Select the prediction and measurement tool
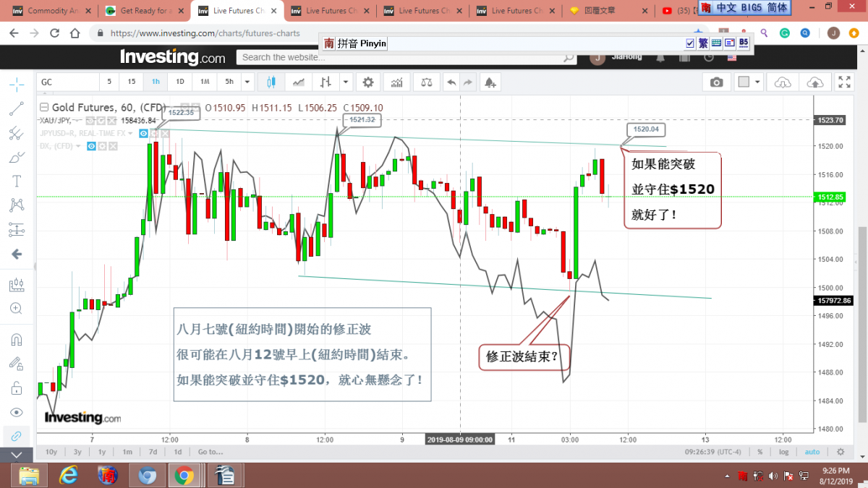868x488 pixels. pos(17,230)
